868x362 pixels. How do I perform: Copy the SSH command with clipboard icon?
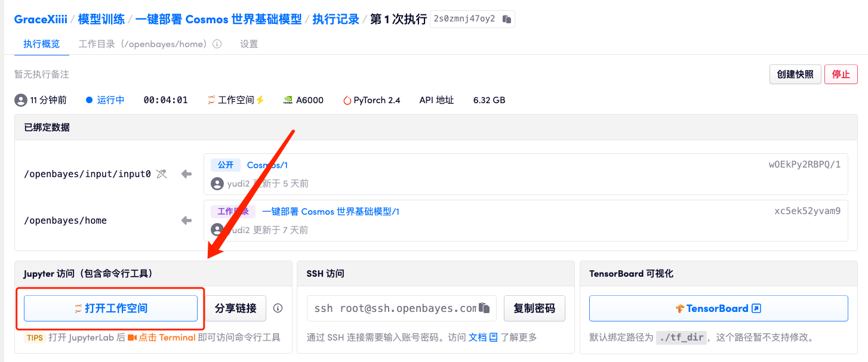(x=485, y=308)
